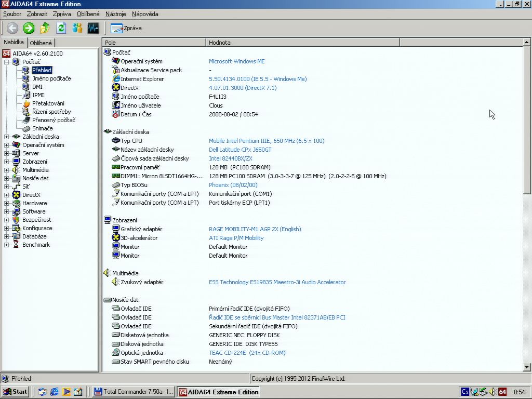
Task: Expand the Základní deska tree node
Action: 6,137
